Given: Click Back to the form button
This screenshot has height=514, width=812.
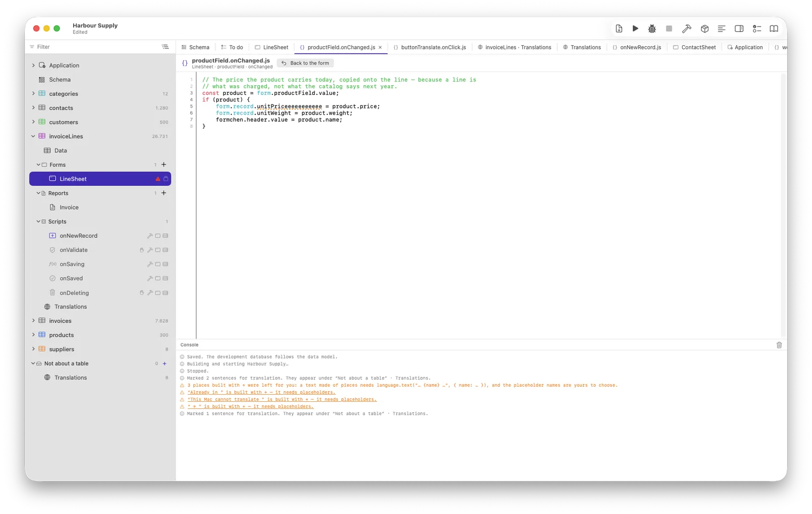Looking at the screenshot, I should point(306,63).
